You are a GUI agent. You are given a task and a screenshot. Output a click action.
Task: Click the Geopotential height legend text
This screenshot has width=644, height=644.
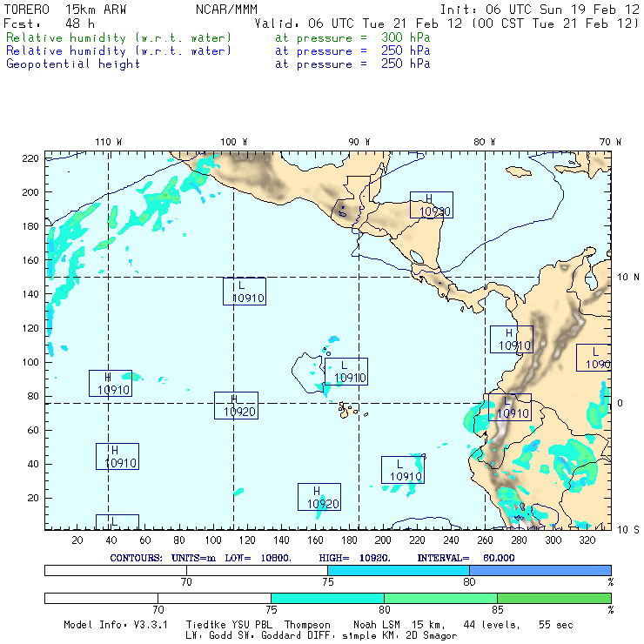click(73, 64)
